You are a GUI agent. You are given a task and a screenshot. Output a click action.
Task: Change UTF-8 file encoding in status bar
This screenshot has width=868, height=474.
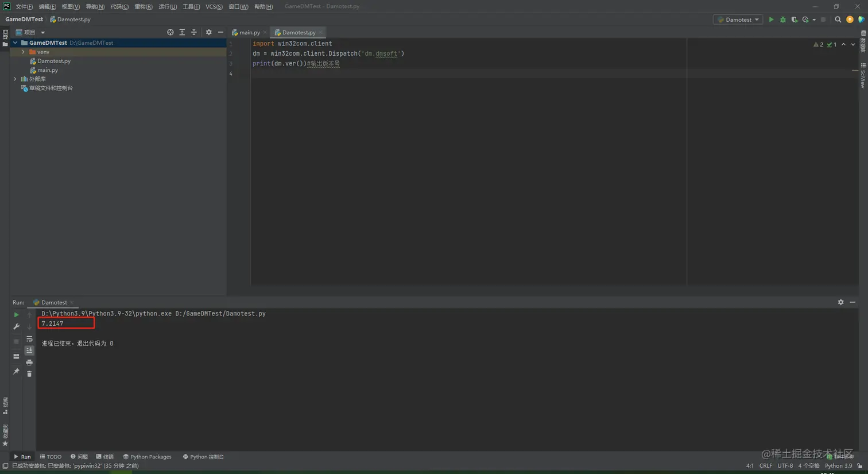[x=785, y=466]
